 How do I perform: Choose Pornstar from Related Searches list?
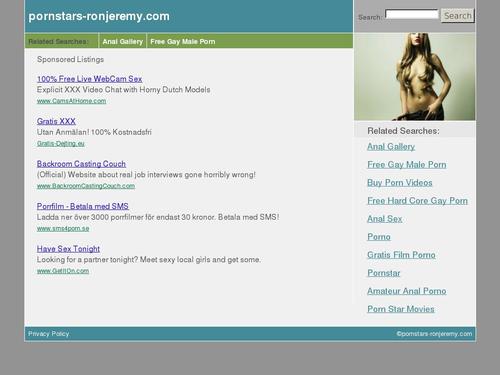click(x=384, y=273)
